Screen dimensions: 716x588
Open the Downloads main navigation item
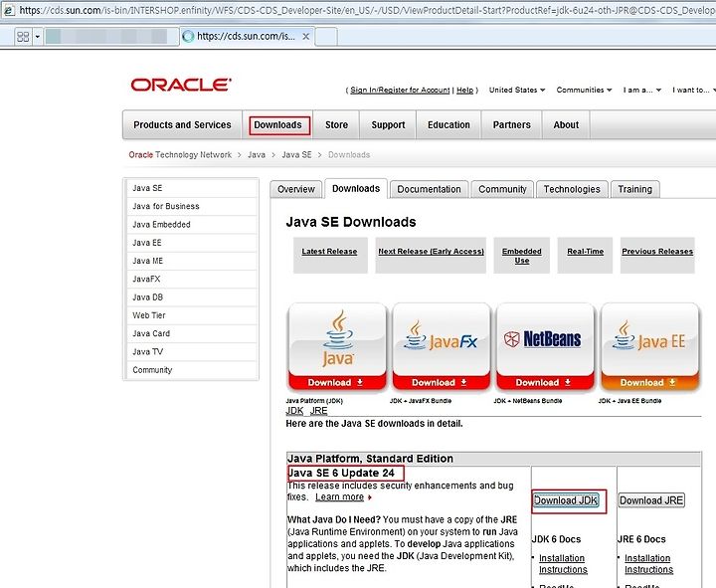pos(277,124)
